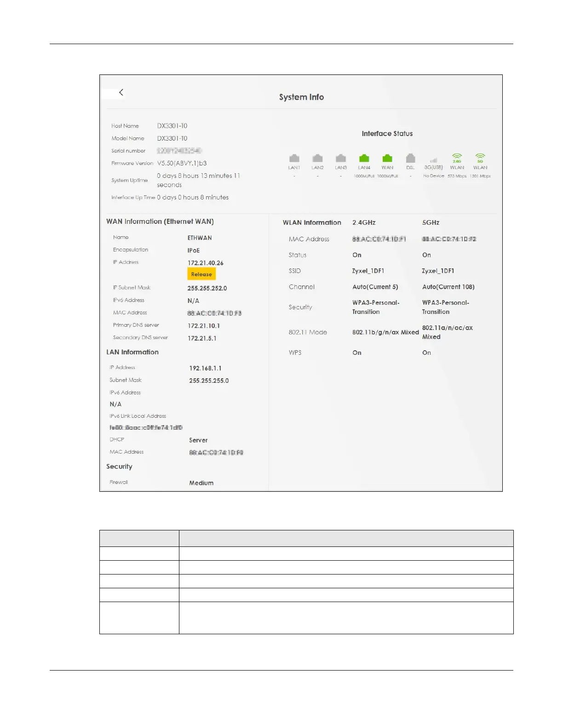
Task: Click System Uptime value text
Action: pyautogui.click(x=198, y=180)
